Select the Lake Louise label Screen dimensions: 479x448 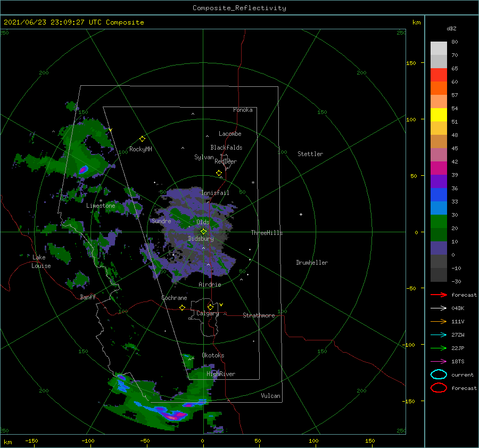pyautogui.click(x=41, y=262)
